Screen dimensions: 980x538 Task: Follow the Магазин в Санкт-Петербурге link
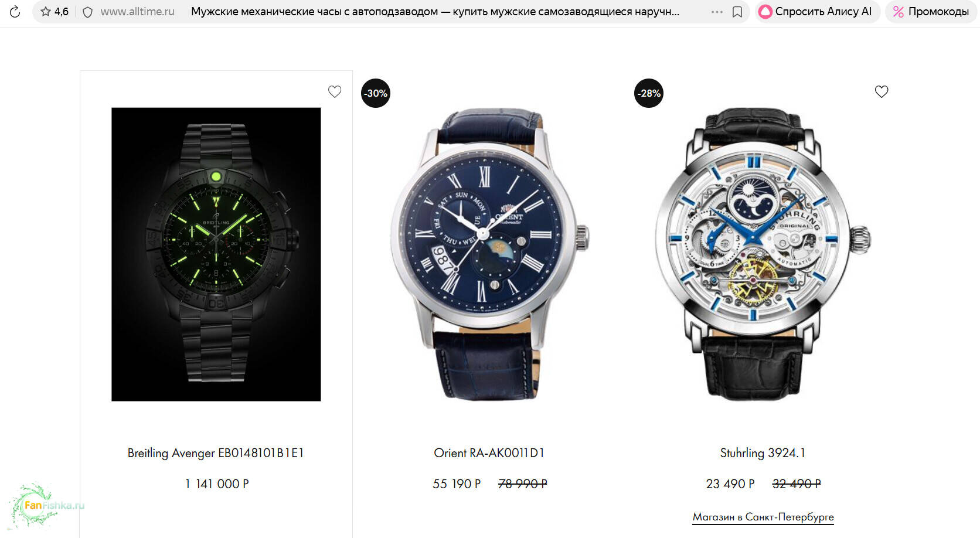pyautogui.click(x=763, y=517)
